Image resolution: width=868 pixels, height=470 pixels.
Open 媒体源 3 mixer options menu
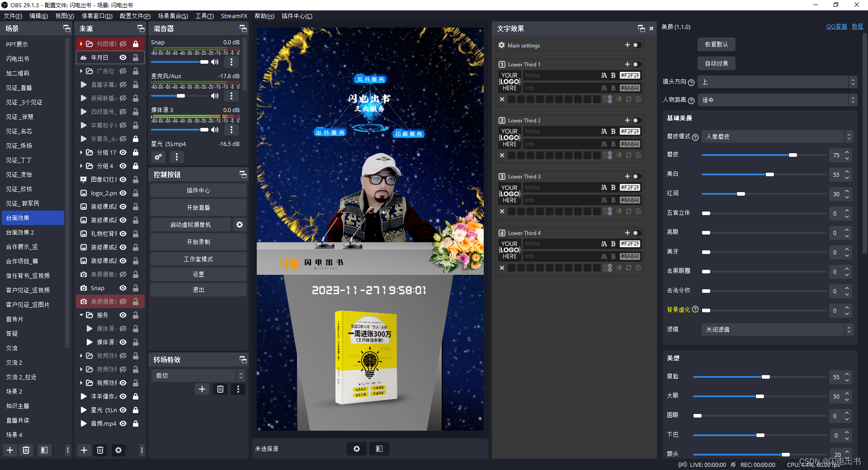231,130
